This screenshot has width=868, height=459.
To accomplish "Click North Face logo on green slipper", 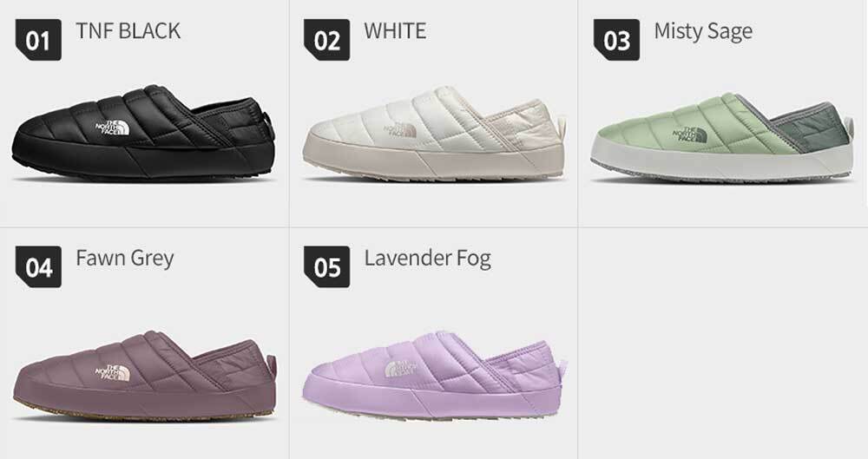I will (690, 135).
